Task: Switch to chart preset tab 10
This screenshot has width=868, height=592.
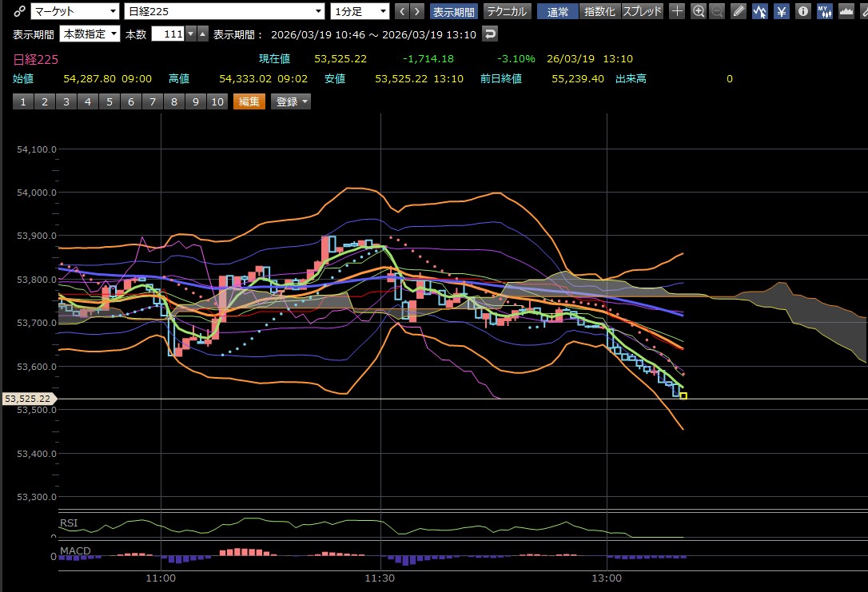Action: click(217, 101)
